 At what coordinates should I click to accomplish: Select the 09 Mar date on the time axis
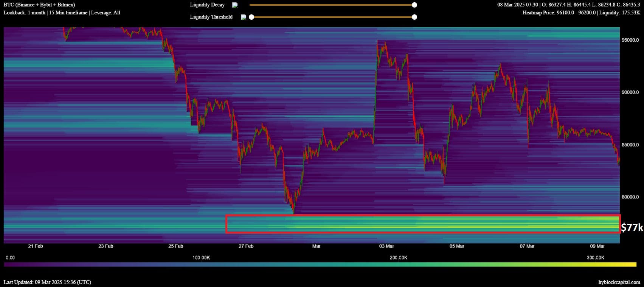pos(597,246)
